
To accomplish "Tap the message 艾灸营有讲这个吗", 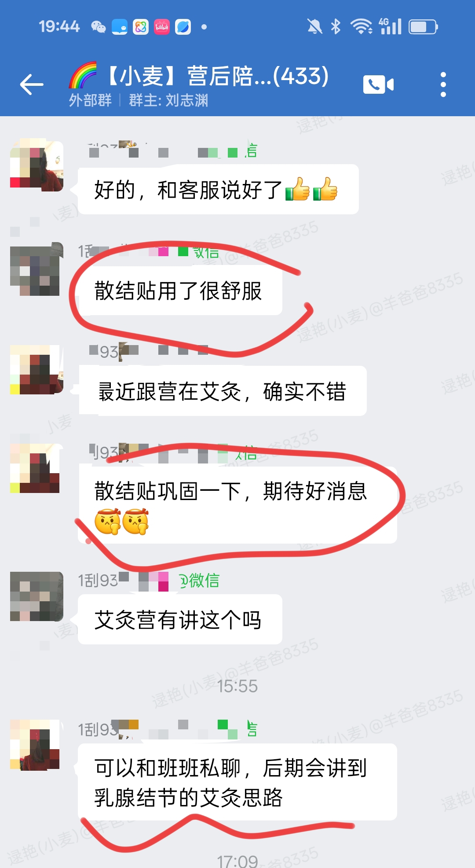I will [180, 619].
